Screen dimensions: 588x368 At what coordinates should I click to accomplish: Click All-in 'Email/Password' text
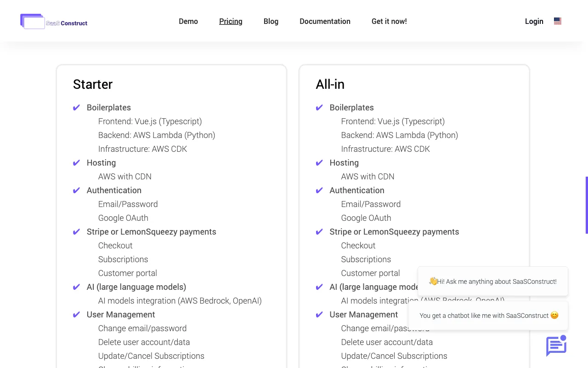[371, 204]
